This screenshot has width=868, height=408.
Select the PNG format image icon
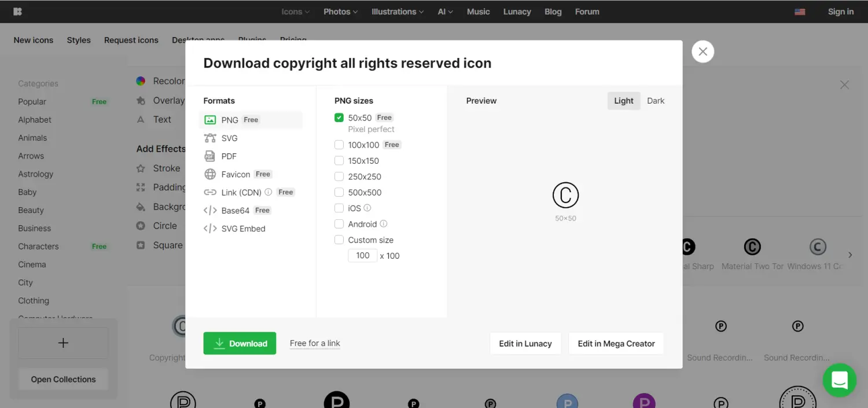pos(210,120)
